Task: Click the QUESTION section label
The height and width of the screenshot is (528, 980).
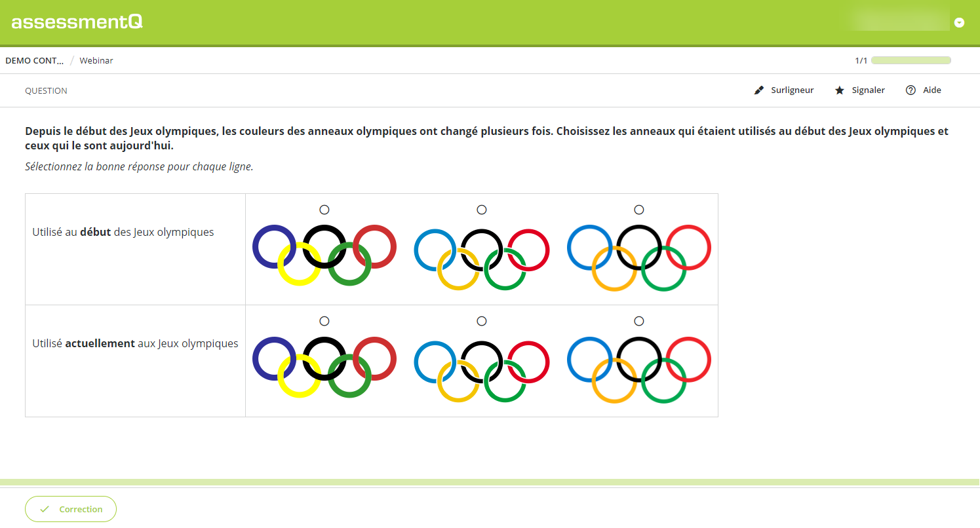Action: (x=46, y=90)
